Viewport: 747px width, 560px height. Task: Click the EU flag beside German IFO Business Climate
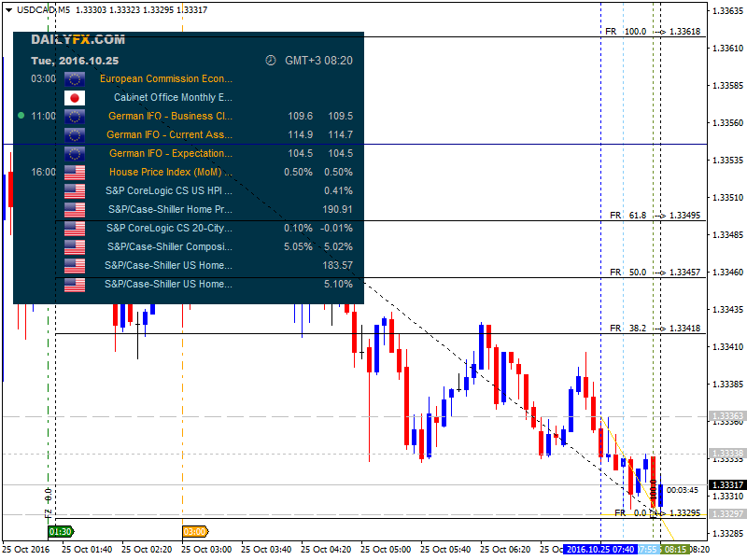click(75, 117)
